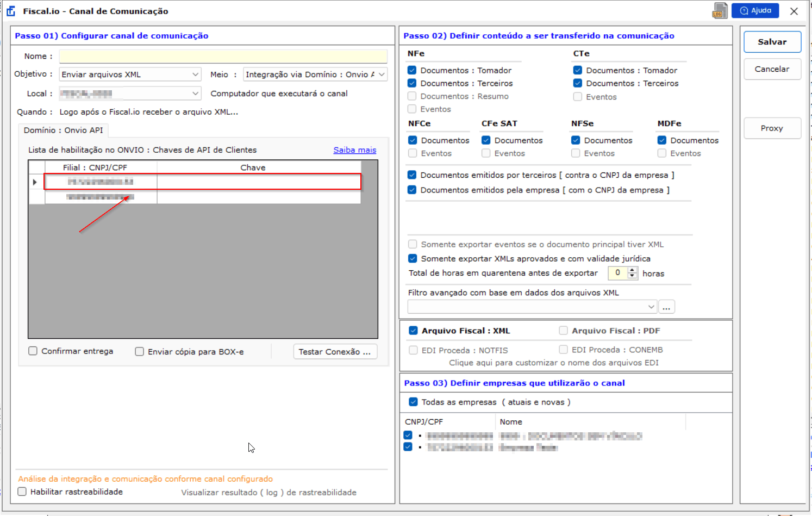Uncheck NFe Documentos : Tomador
The width and height of the screenshot is (812, 516).
412,70
